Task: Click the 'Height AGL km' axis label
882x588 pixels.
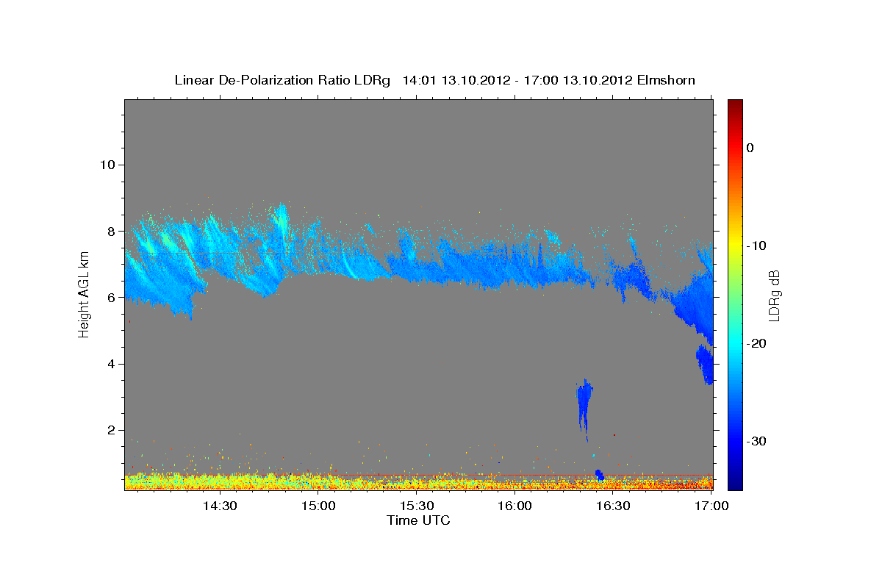Action: click(x=84, y=294)
